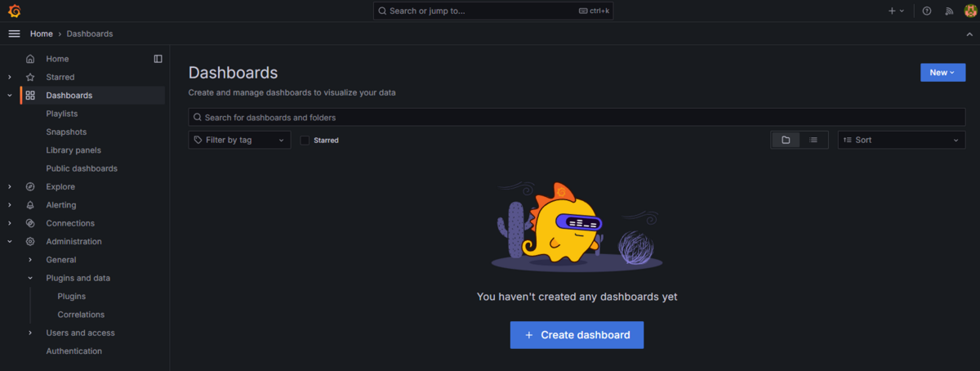This screenshot has width=980, height=371.
Task: Click the Grafana logo icon
Action: click(14, 11)
